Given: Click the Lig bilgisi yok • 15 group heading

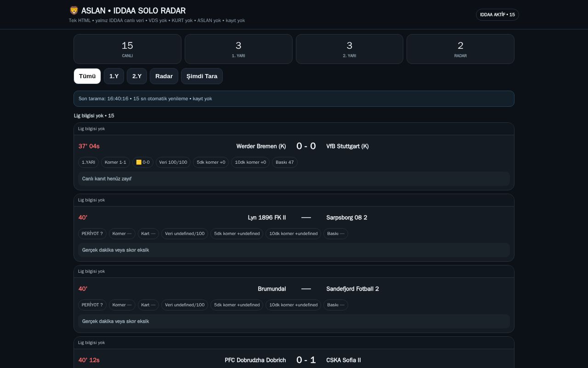Looking at the screenshot, I should click(x=94, y=116).
